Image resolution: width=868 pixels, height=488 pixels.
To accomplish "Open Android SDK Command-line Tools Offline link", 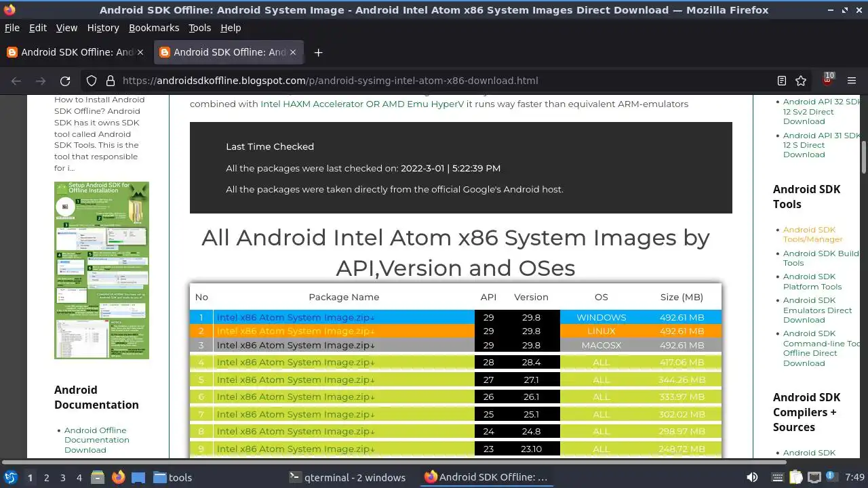I will click(x=821, y=348).
